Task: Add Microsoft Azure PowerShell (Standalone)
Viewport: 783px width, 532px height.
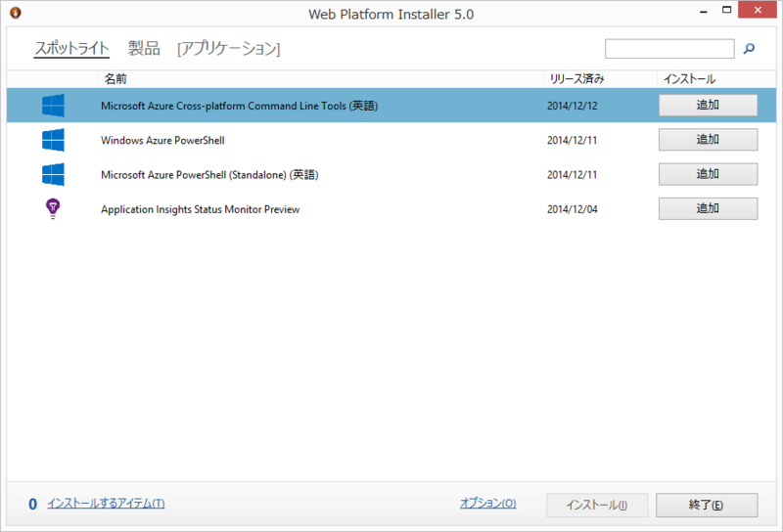Action: point(708,174)
